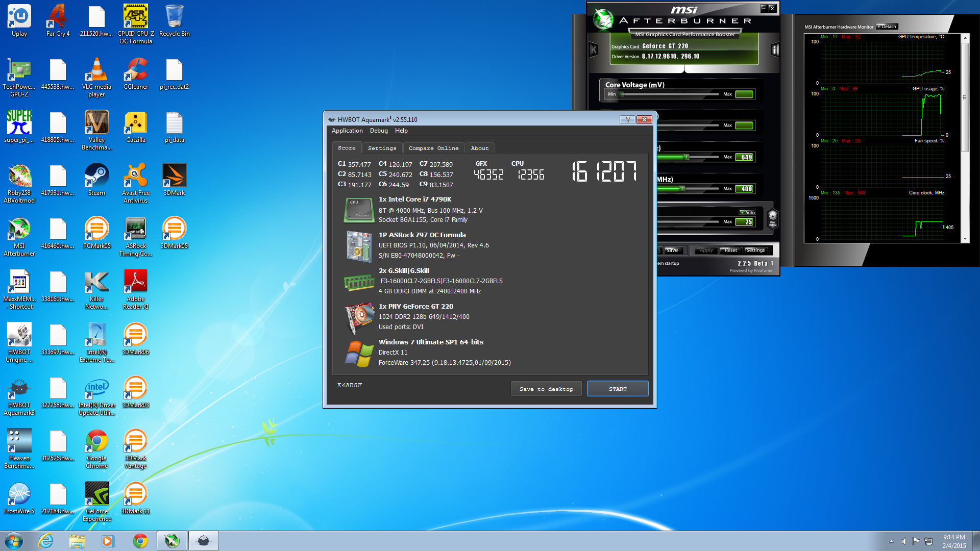Select Killer Network Manager icon
Image resolution: width=980 pixels, height=551 pixels.
pyautogui.click(x=97, y=290)
